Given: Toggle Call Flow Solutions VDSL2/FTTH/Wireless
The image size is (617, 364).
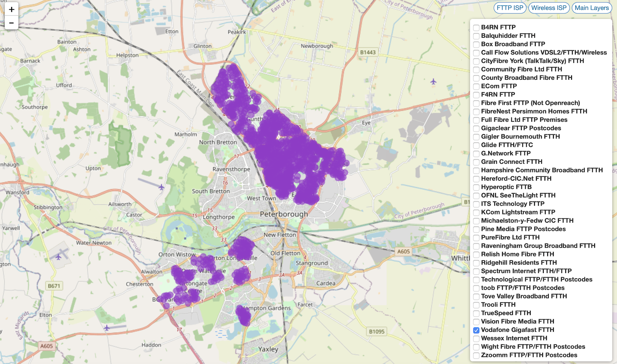Looking at the screenshot, I should [476, 53].
